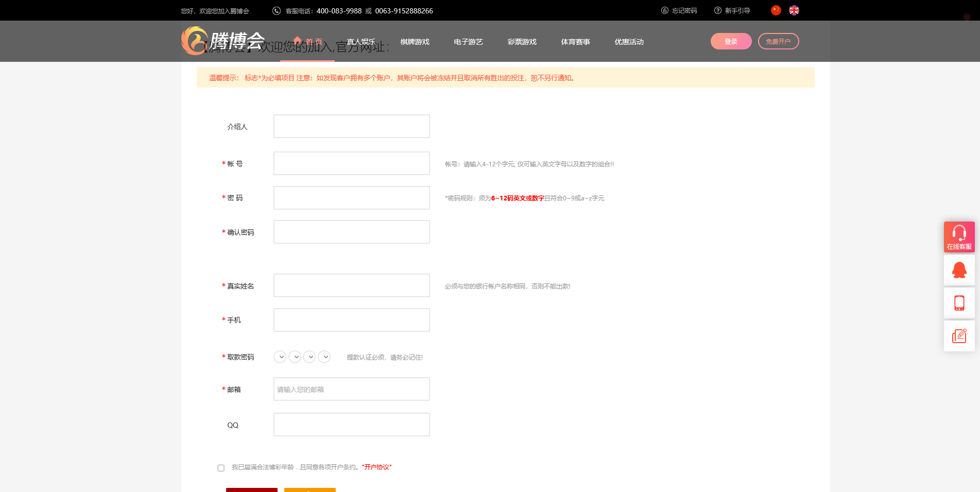Focus the 帐号 input field

[x=352, y=163]
